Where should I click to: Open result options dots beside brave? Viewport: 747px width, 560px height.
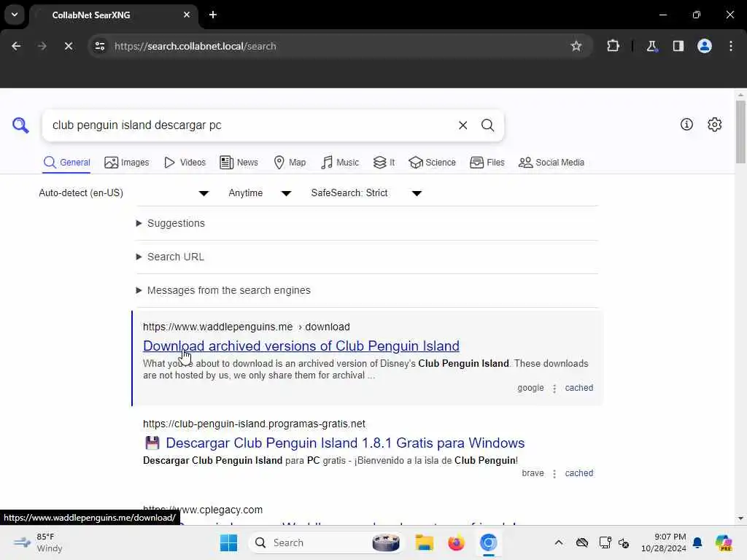tap(554, 474)
